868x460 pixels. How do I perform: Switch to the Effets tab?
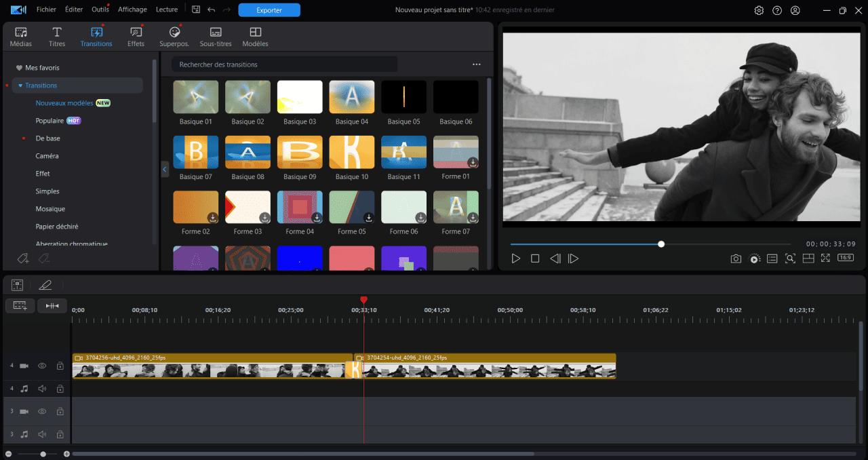(136, 35)
